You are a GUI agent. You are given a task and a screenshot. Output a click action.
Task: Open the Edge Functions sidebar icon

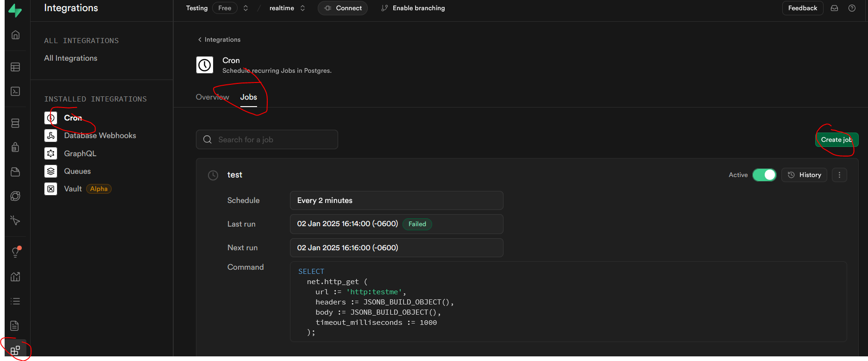[x=15, y=196]
